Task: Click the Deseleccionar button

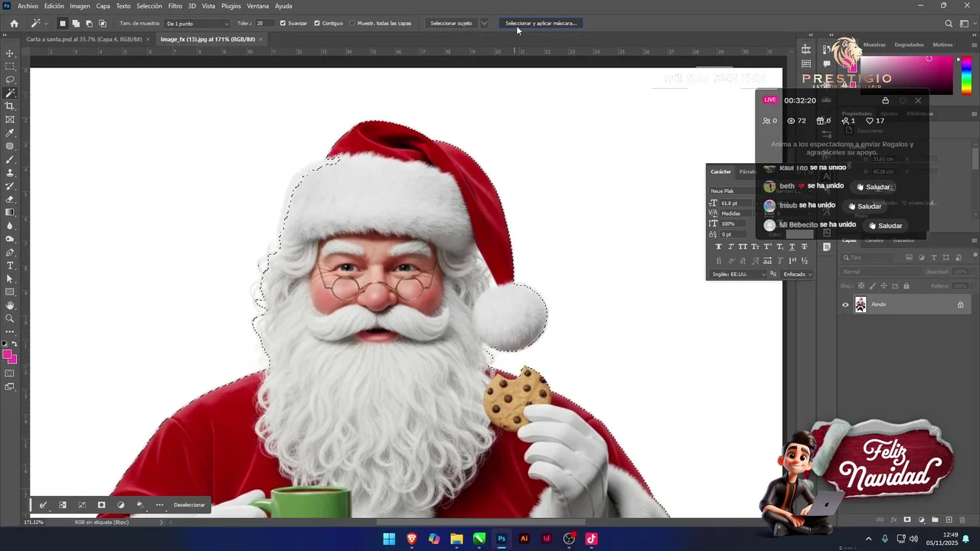Action: [x=189, y=505]
